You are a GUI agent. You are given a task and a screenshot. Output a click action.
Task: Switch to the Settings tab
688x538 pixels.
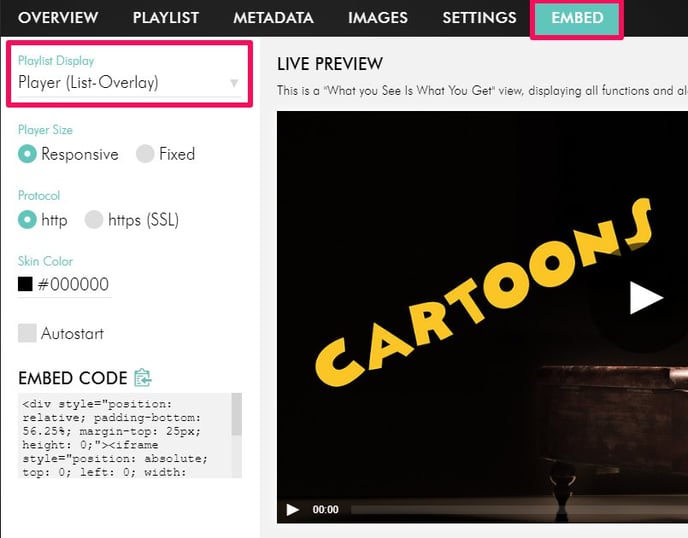(479, 18)
